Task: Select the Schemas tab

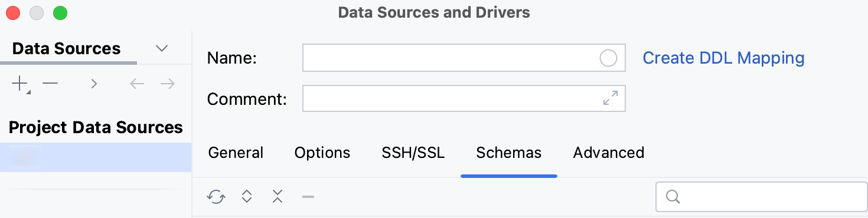Action: point(509,153)
